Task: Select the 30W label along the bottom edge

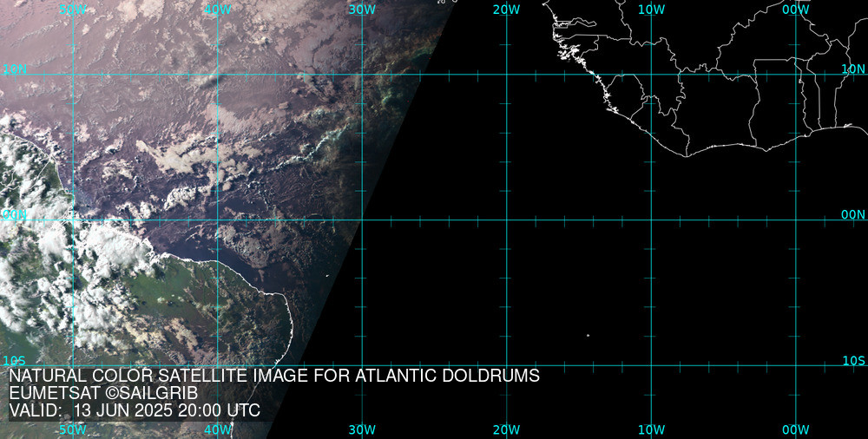Action: (362, 429)
